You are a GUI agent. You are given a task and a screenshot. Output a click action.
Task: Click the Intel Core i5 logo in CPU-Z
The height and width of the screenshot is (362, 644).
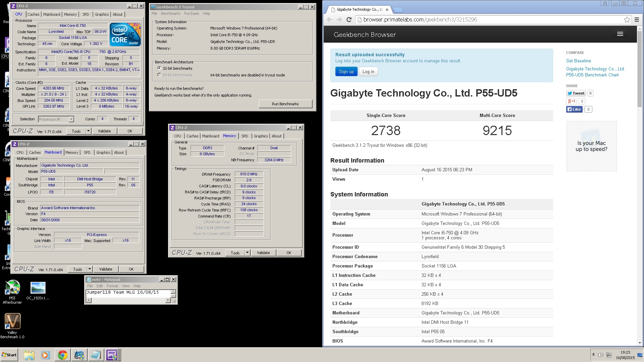pyautogui.click(x=125, y=35)
